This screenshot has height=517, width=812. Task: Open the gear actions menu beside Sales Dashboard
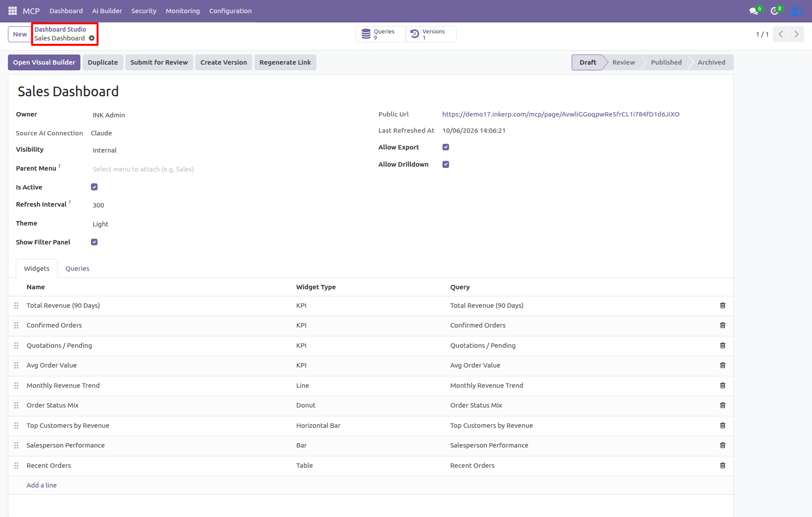(91, 38)
